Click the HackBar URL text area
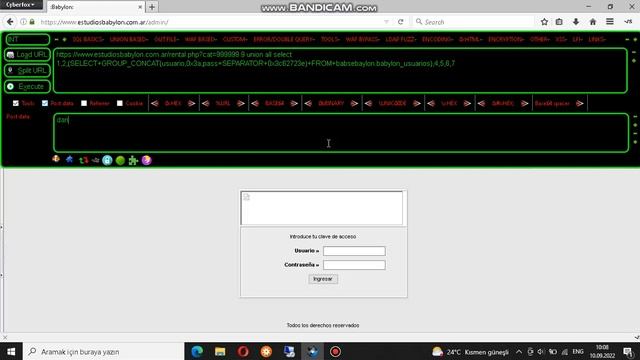 click(x=340, y=71)
